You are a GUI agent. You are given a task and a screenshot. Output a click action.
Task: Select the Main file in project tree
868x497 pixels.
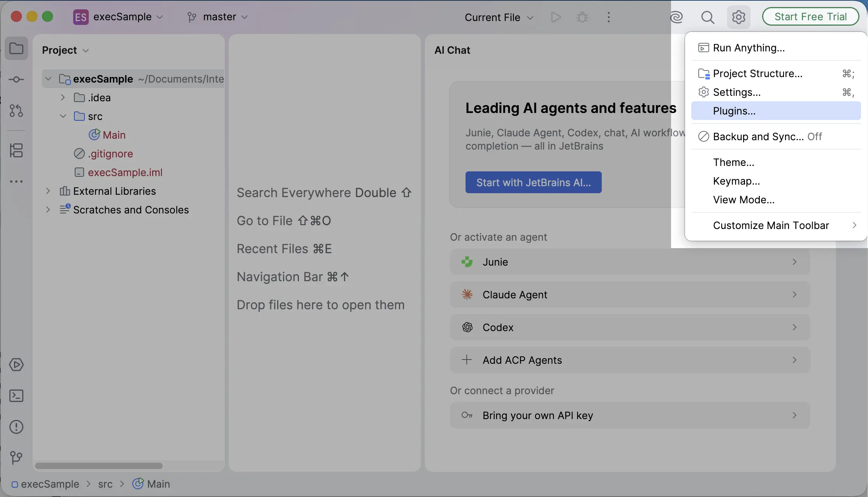[x=114, y=135]
